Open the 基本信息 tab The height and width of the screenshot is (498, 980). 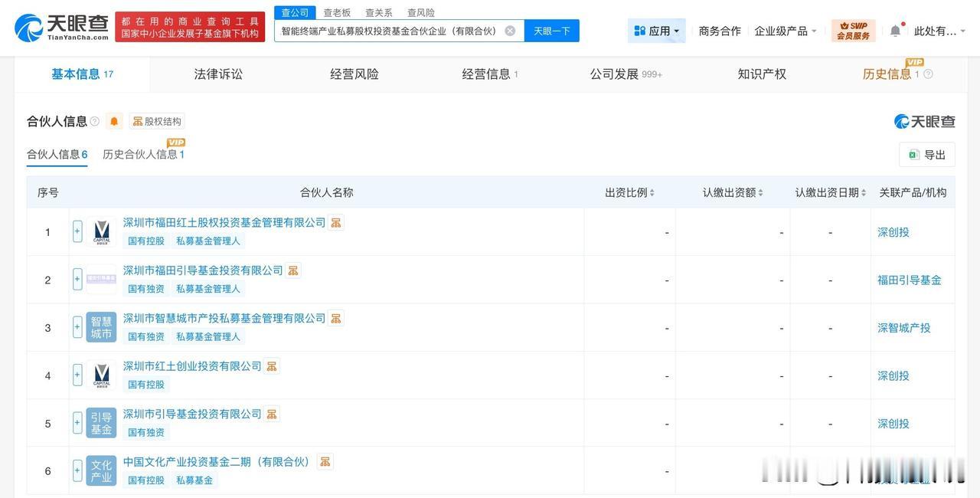coord(82,74)
